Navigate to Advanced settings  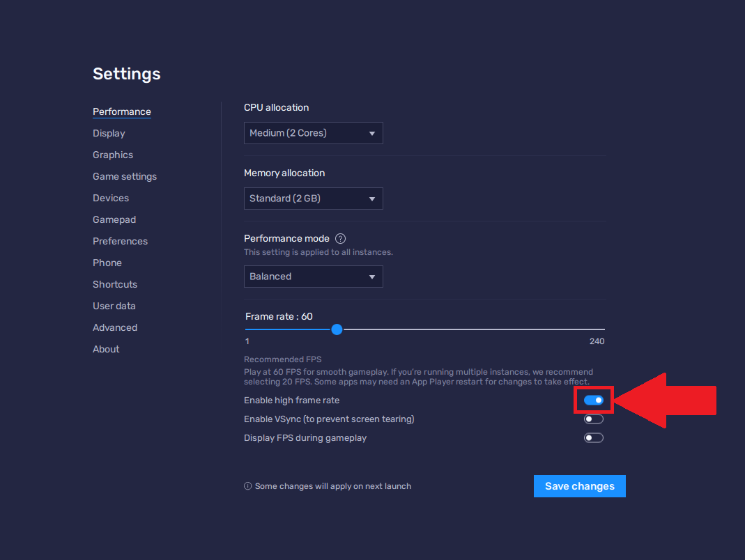(x=115, y=327)
